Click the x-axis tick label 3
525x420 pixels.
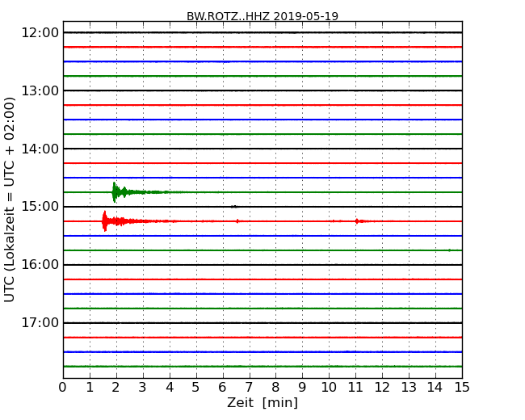tap(143, 388)
